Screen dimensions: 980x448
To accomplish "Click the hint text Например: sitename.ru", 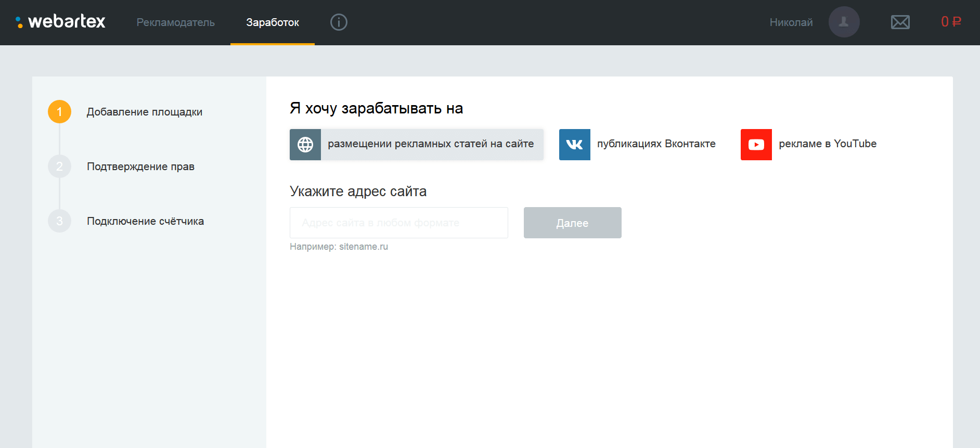I will click(x=339, y=247).
